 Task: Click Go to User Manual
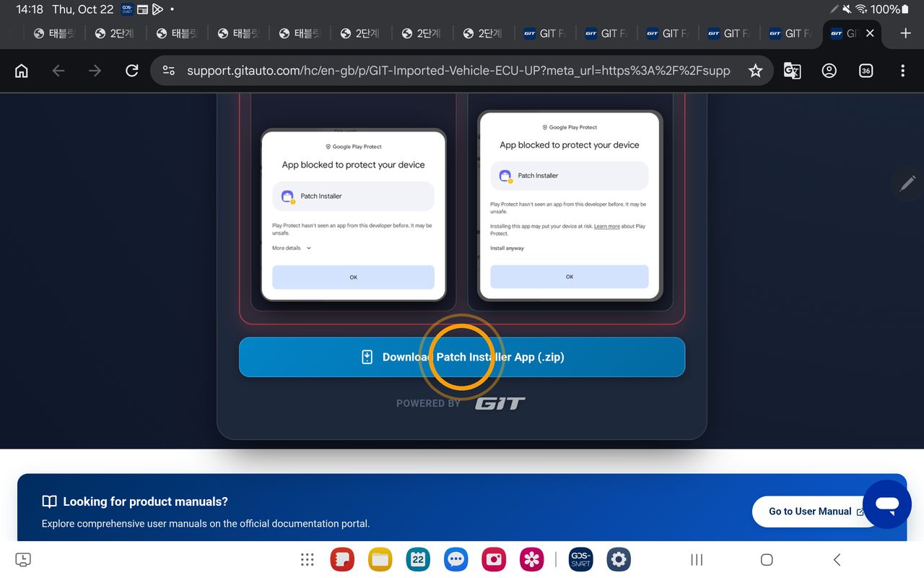tap(816, 512)
